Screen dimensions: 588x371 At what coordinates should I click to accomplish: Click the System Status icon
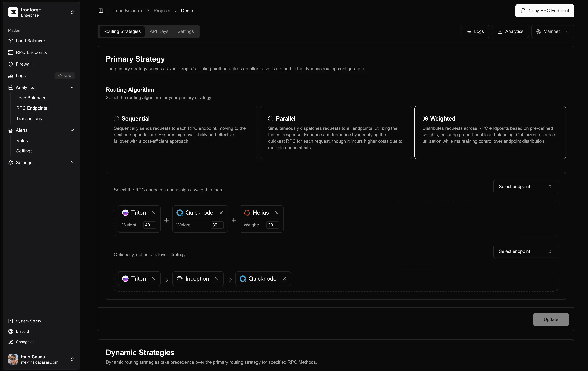(11, 321)
